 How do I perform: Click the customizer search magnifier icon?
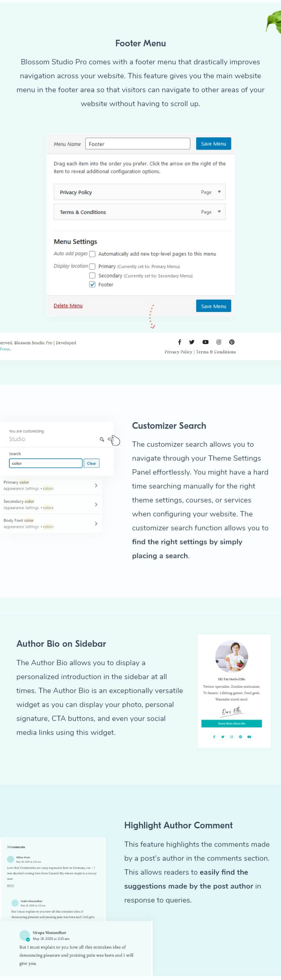[x=102, y=439]
